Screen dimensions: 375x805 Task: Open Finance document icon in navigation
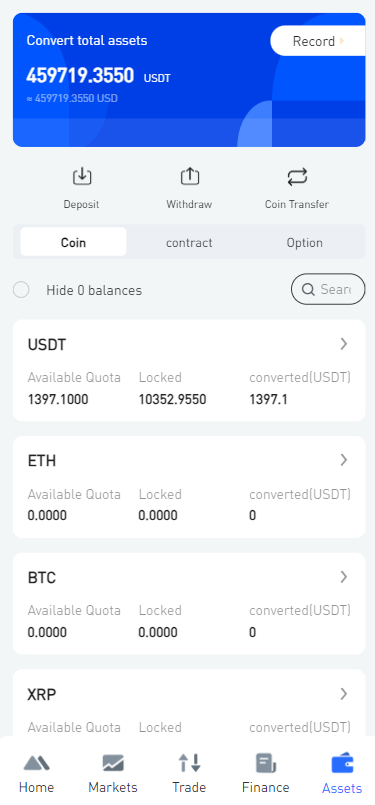click(x=266, y=763)
